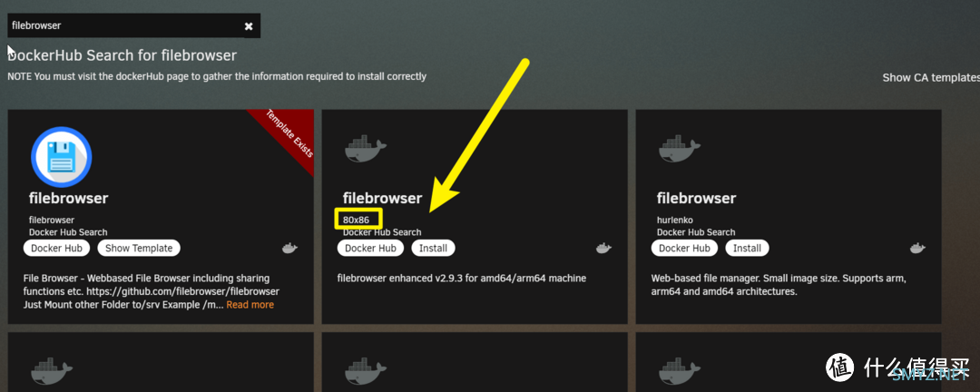Click filebrowser title on the 80x86 card
980x392 pixels.
click(x=383, y=198)
